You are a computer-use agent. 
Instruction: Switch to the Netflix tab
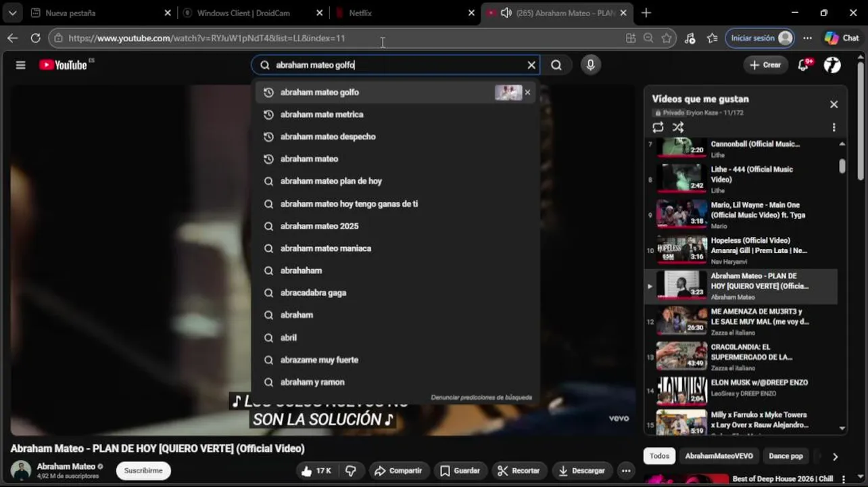[406, 13]
